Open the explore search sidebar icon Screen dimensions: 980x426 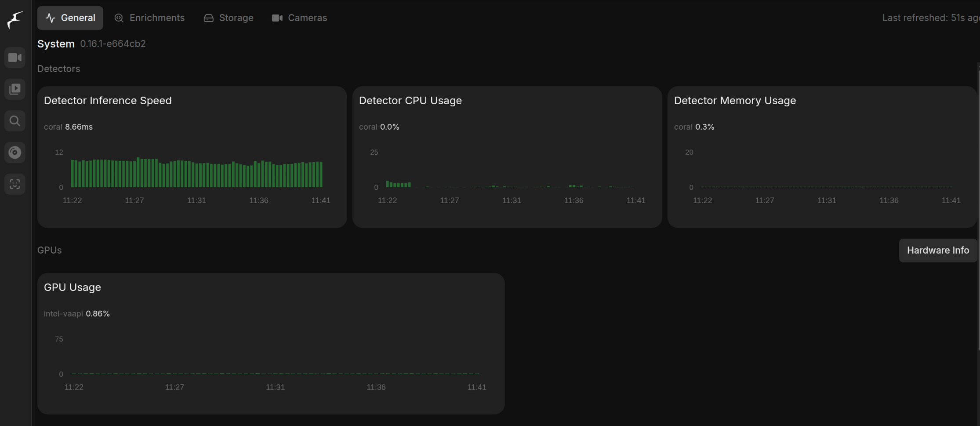[15, 121]
